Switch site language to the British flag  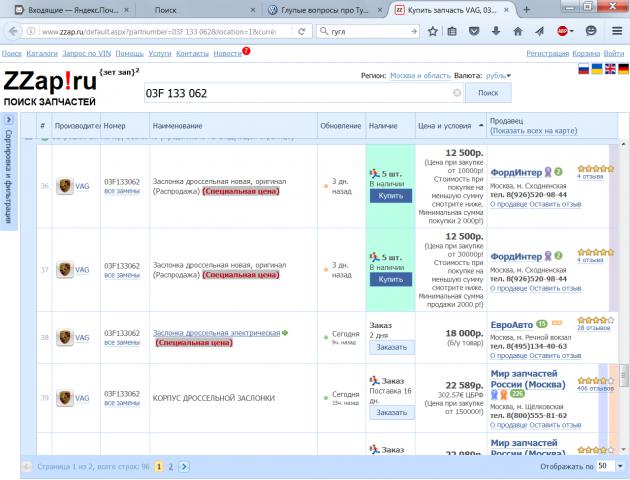610,69
